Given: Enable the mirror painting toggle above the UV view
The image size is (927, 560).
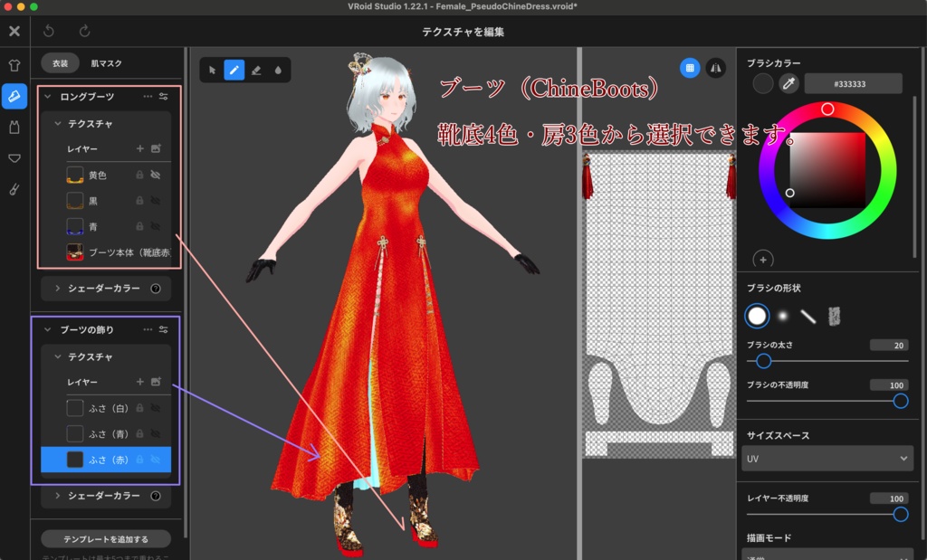Looking at the screenshot, I should (716, 68).
